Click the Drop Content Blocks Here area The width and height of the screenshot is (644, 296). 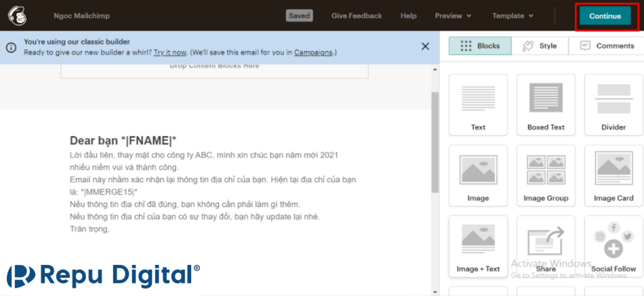214,70
